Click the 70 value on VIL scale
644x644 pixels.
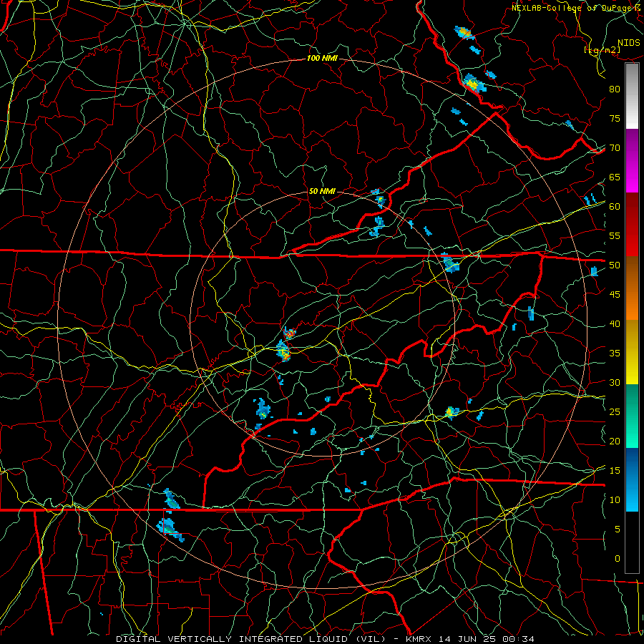click(615, 148)
